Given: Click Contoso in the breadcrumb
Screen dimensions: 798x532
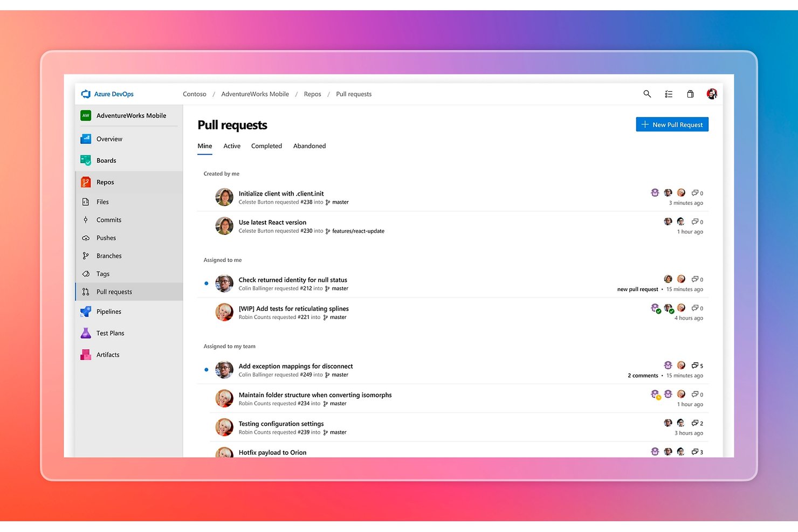Looking at the screenshot, I should pyautogui.click(x=195, y=94).
